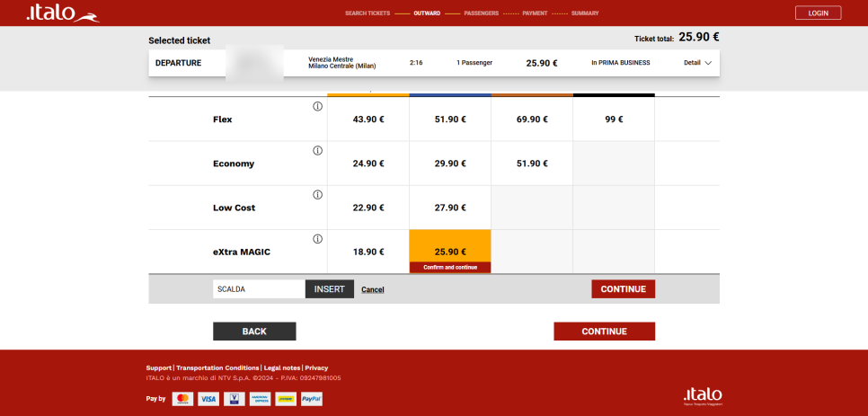Select Low Cost fare 22.90 €
Screen dimensions: 868x416
pos(368,208)
